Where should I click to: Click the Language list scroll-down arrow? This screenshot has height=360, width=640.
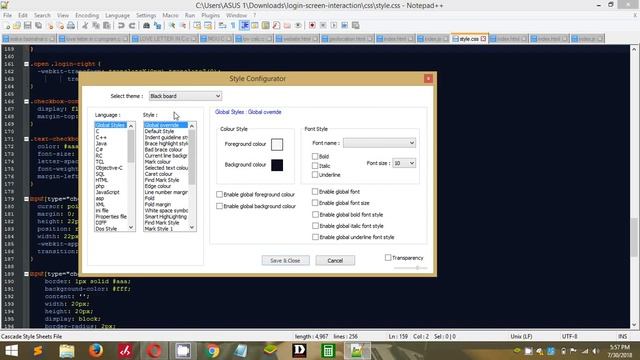131,227
